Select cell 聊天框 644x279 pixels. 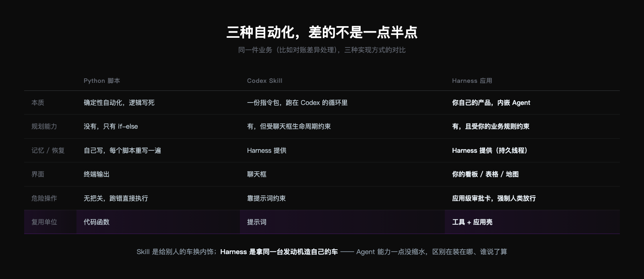tap(257, 174)
